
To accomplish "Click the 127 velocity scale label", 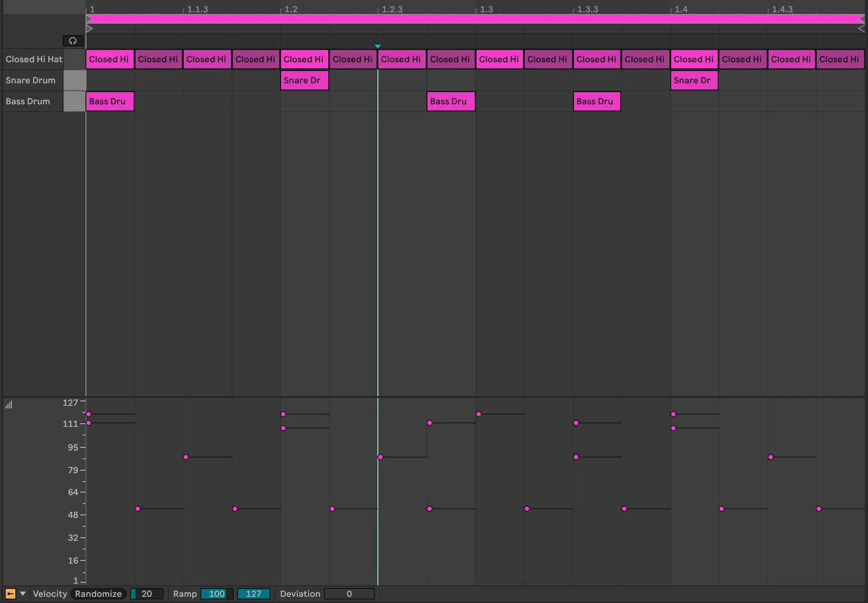I will 71,402.
